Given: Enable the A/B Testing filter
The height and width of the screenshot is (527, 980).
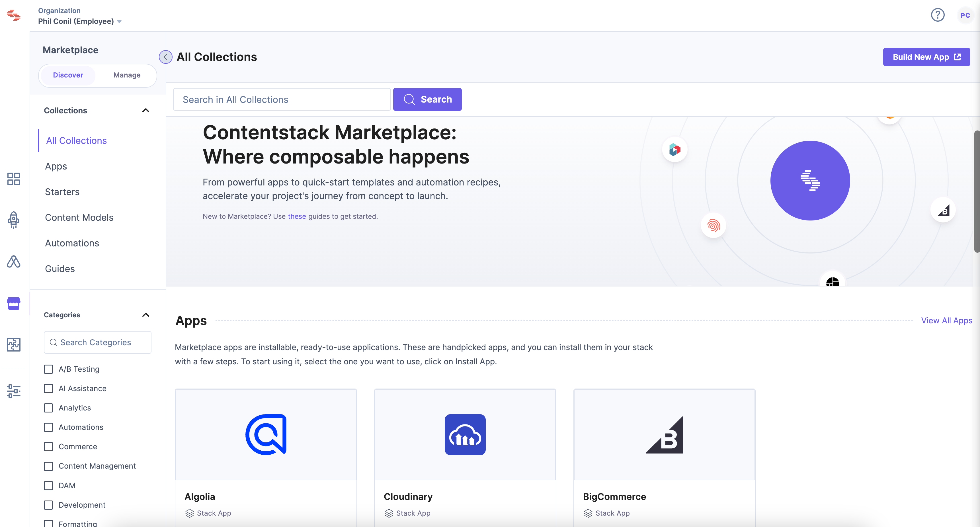Looking at the screenshot, I should (48, 369).
